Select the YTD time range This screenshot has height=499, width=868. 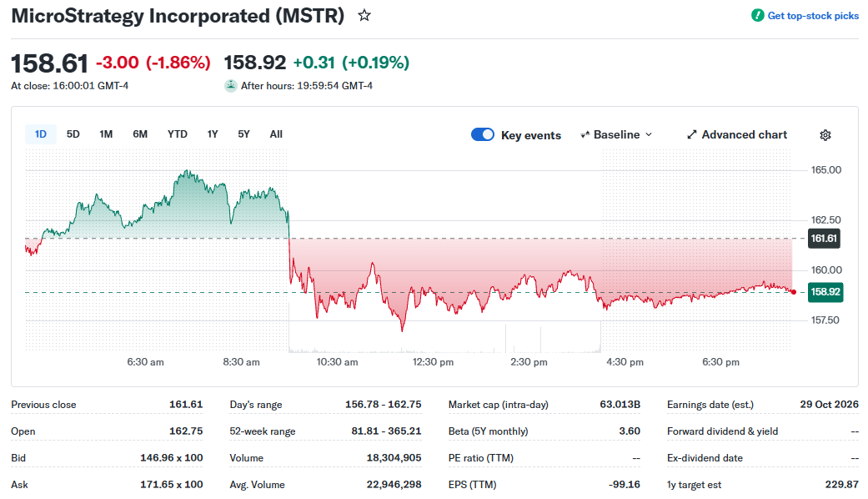pos(177,134)
